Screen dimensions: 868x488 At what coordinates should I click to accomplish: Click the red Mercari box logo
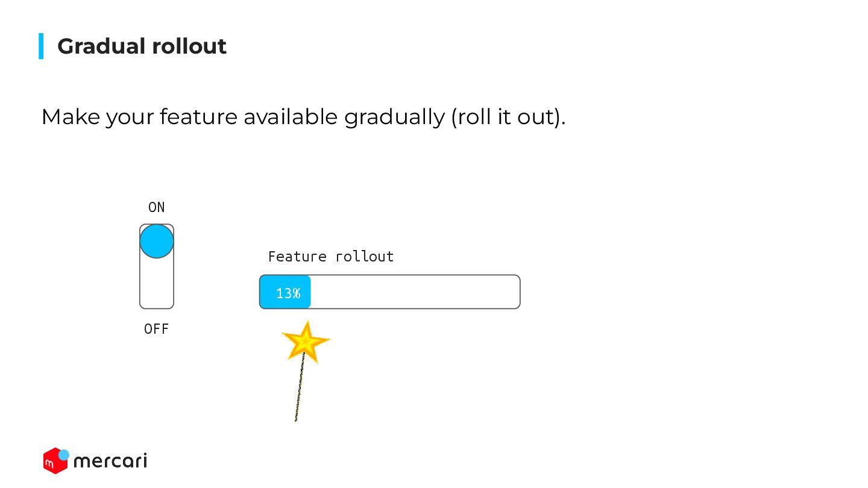(x=54, y=461)
